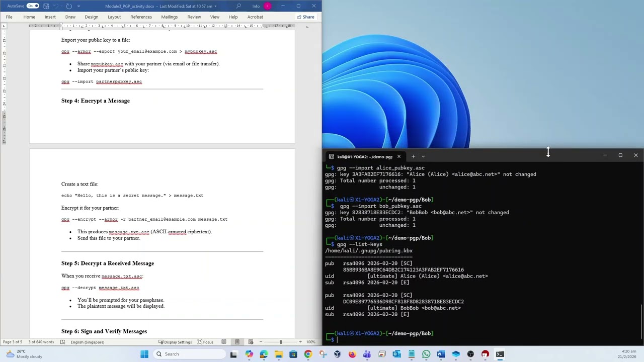
Task: Open the Terminal taskbar icon
Action: click(500, 354)
